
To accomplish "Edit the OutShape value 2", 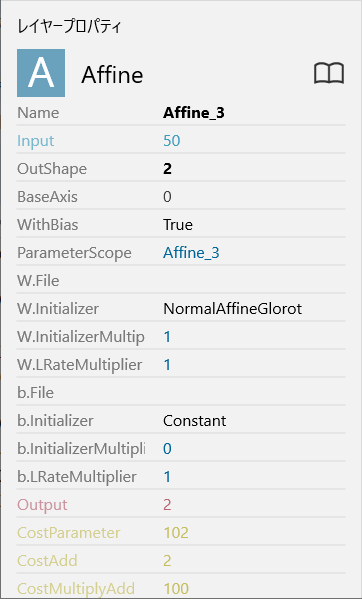I will [x=167, y=168].
